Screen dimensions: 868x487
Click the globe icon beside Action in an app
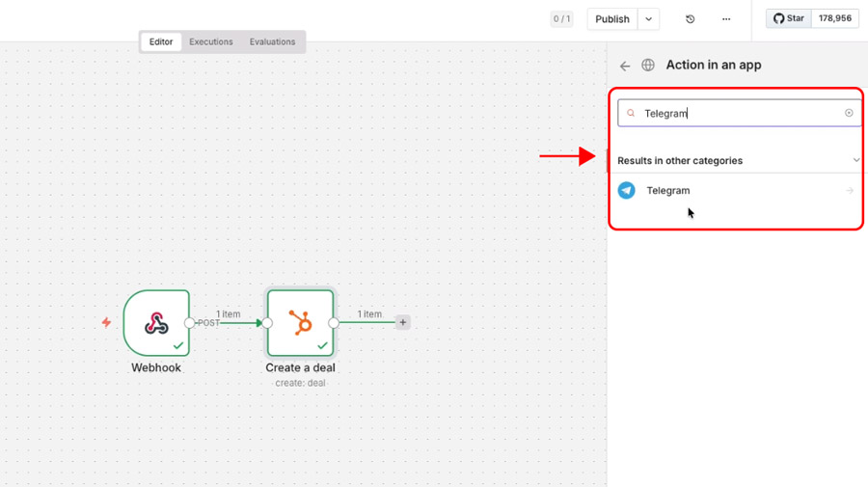coord(648,66)
